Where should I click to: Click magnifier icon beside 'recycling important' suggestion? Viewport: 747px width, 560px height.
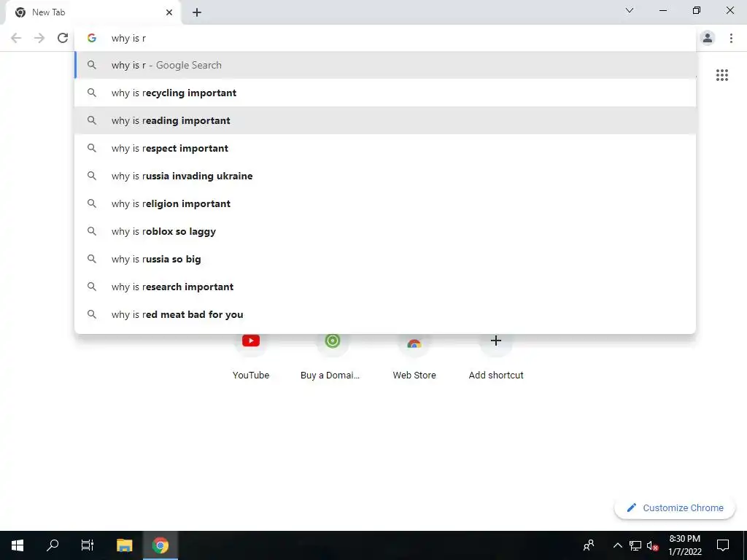pos(92,93)
